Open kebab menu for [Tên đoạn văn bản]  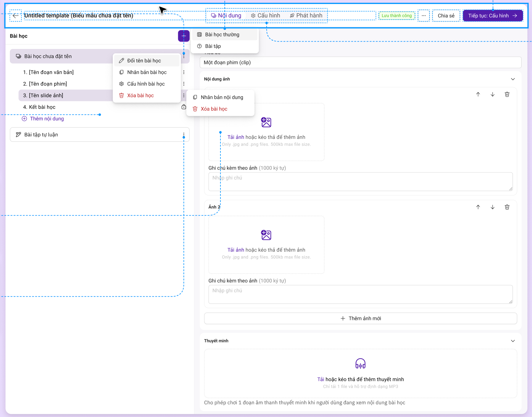tap(184, 72)
